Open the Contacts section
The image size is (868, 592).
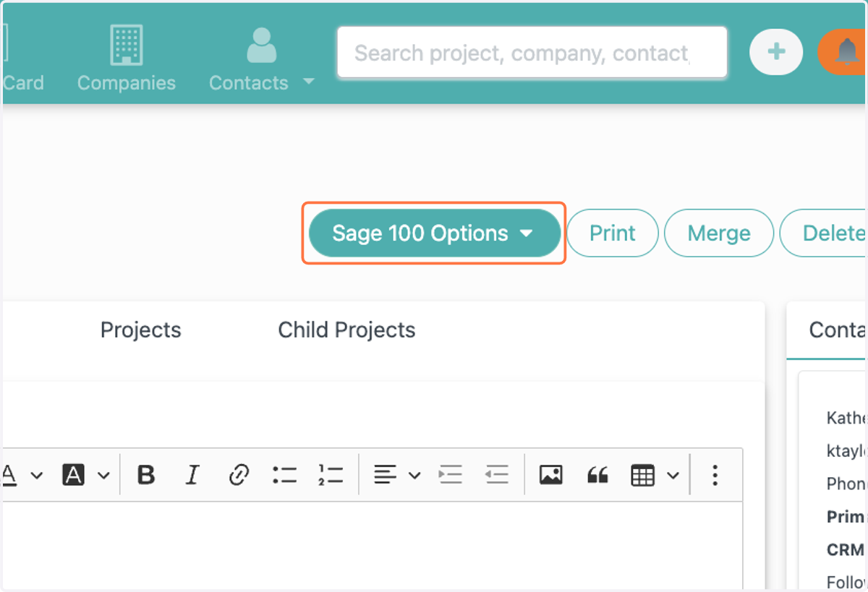[249, 59]
